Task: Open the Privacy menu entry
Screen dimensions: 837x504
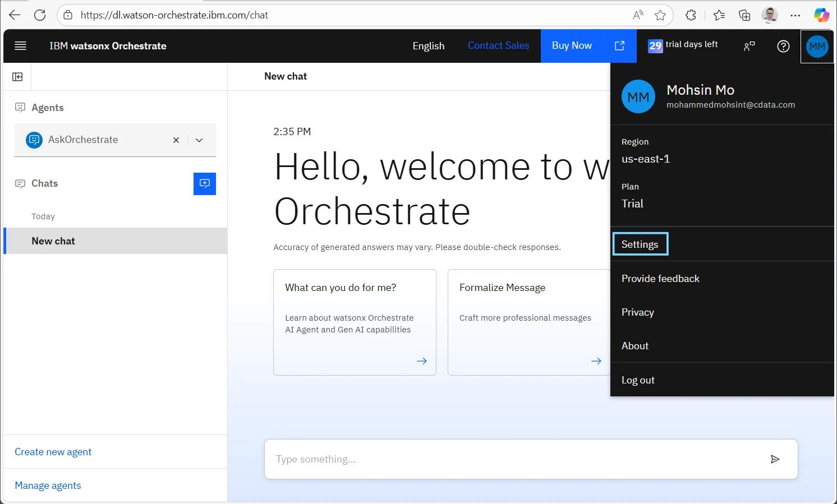Action: [x=638, y=312]
